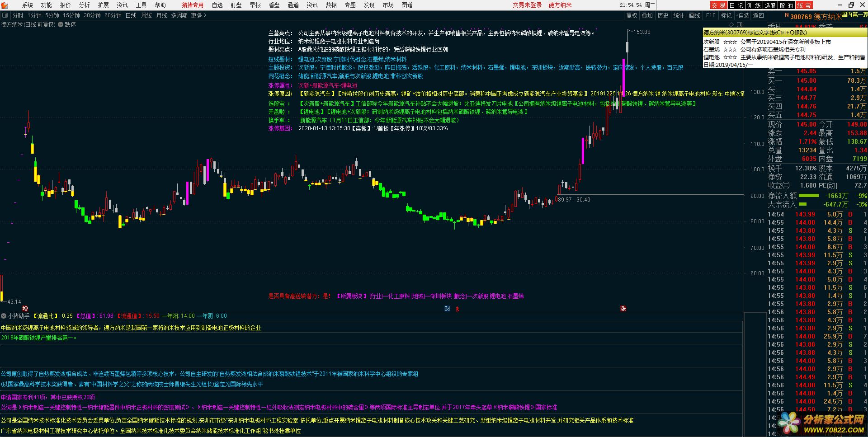Viewport: 868px width, 437px height.
Task: Open the 盯盘 menu item
Action: 236,5
